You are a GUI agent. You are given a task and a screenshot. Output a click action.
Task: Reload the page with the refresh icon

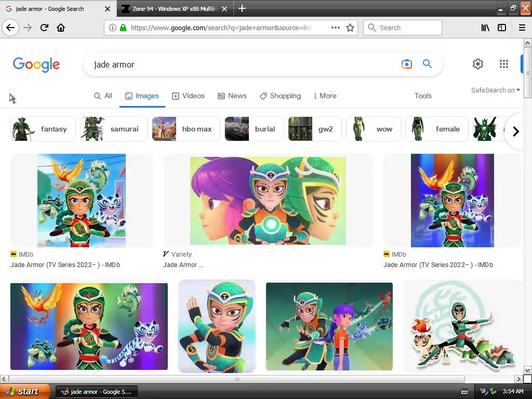[x=44, y=28]
